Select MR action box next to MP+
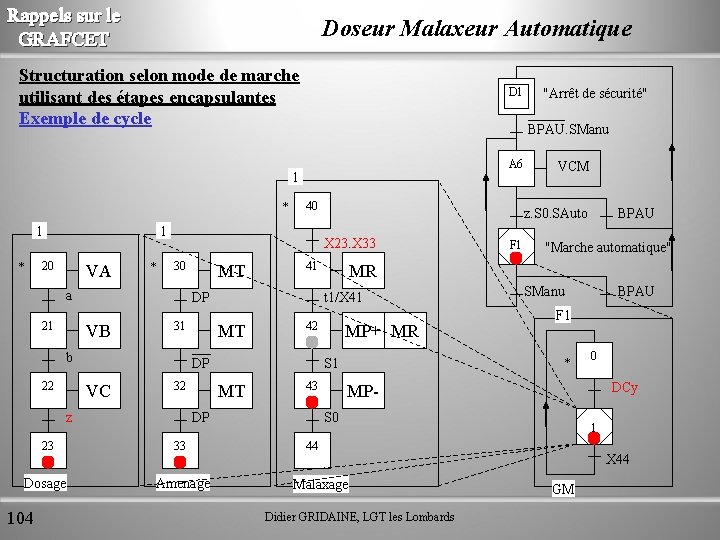 [x=405, y=330]
